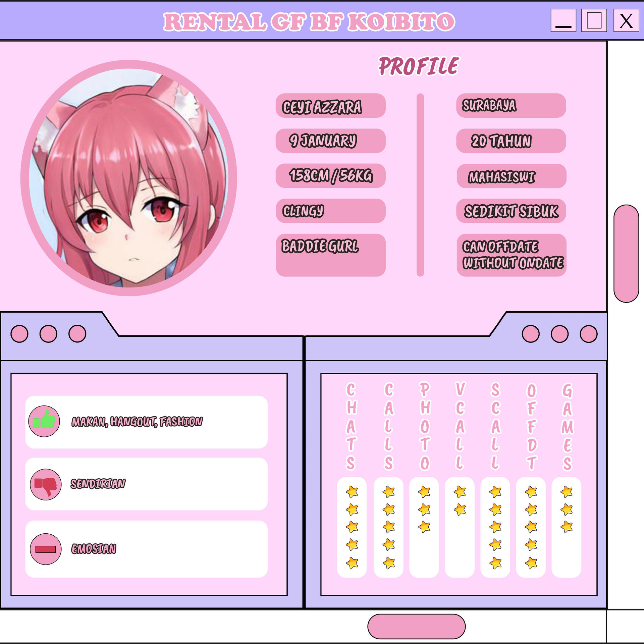Image resolution: width=644 pixels, height=644 pixels.
Task: Click the first pink dot on the left panel
Action: point(19,334)
